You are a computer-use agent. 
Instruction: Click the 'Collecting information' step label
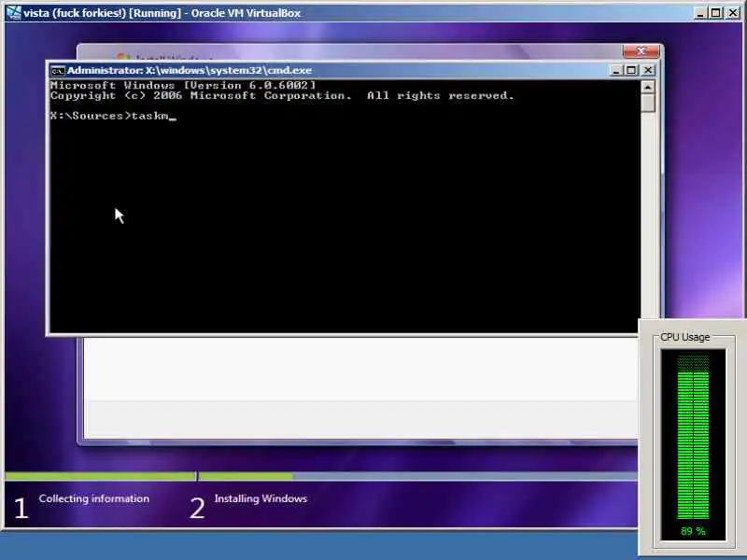pos(94,498)
